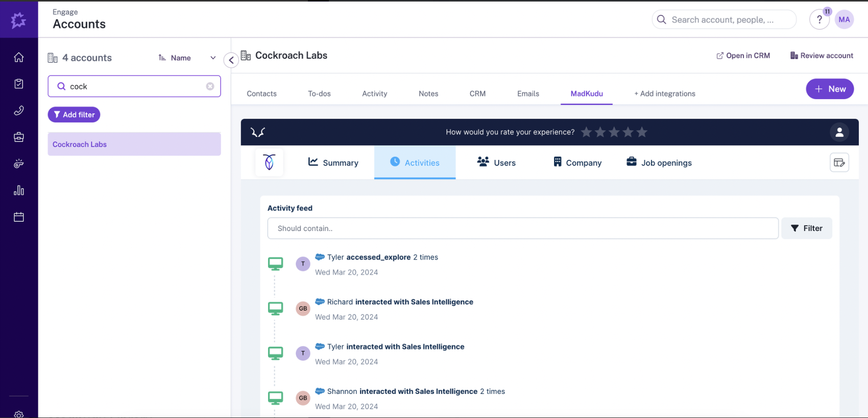Focus the Should contain.. input field
The height and width of the screenshot is (418, 868).
523,228
